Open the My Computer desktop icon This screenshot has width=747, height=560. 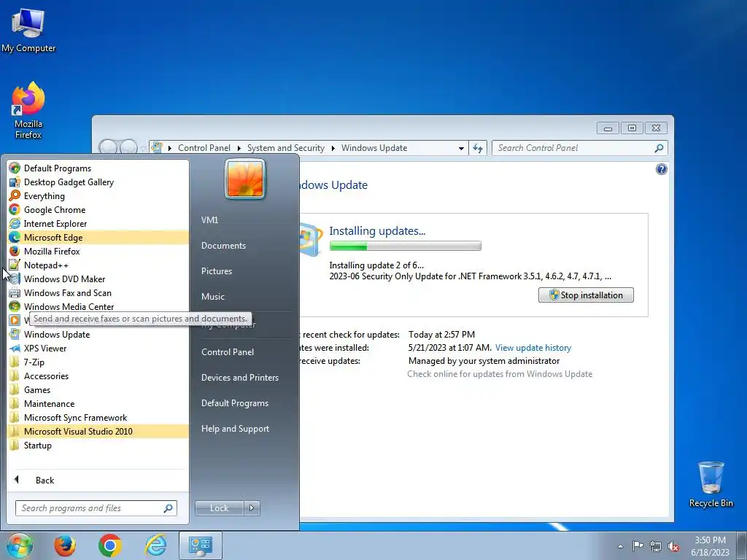coord(28,31)
